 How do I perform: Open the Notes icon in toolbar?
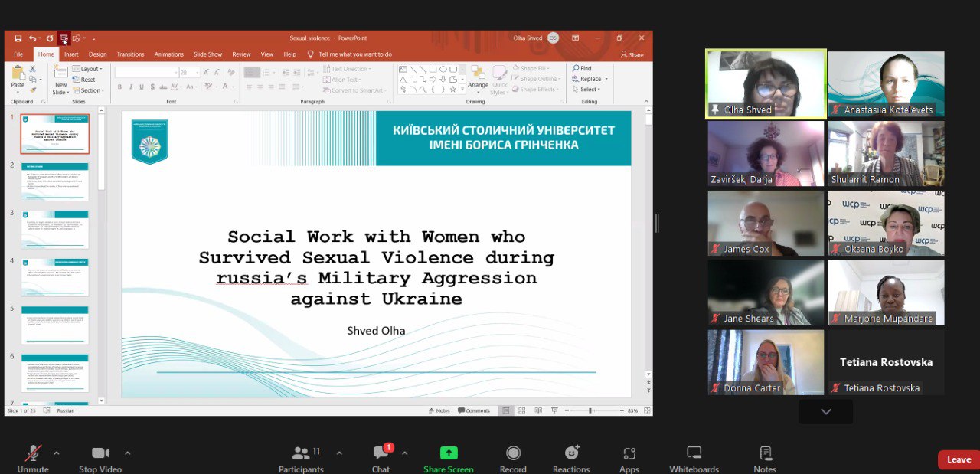coord(764,453)
